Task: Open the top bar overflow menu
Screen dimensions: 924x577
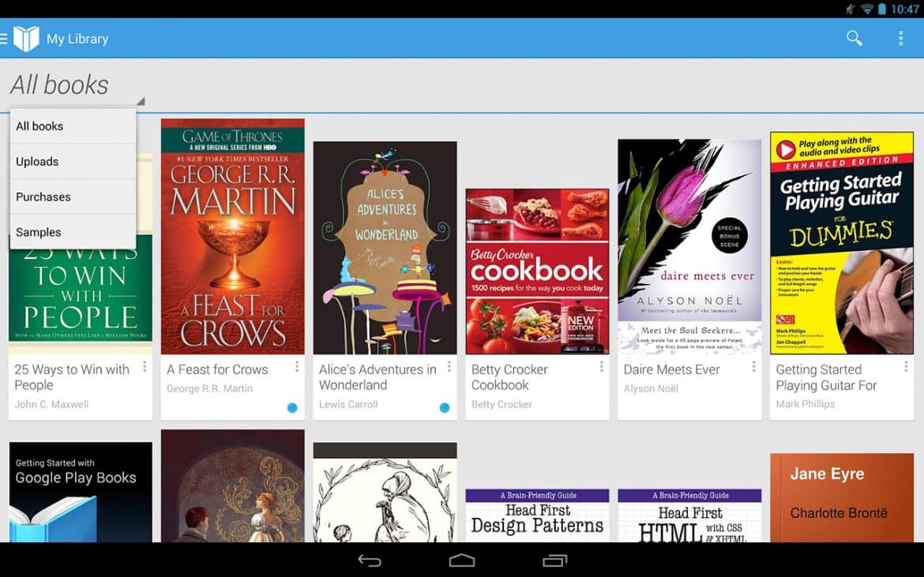Action: click(900, 38)
